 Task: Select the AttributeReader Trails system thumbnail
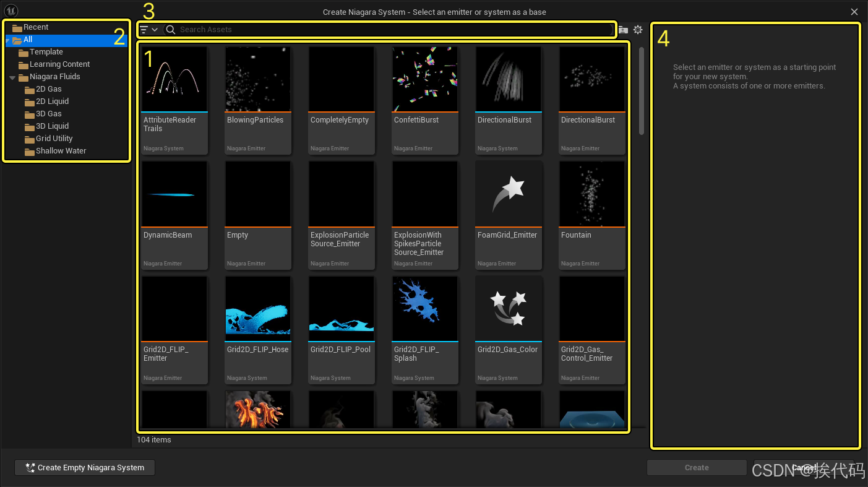pos(174,79)
